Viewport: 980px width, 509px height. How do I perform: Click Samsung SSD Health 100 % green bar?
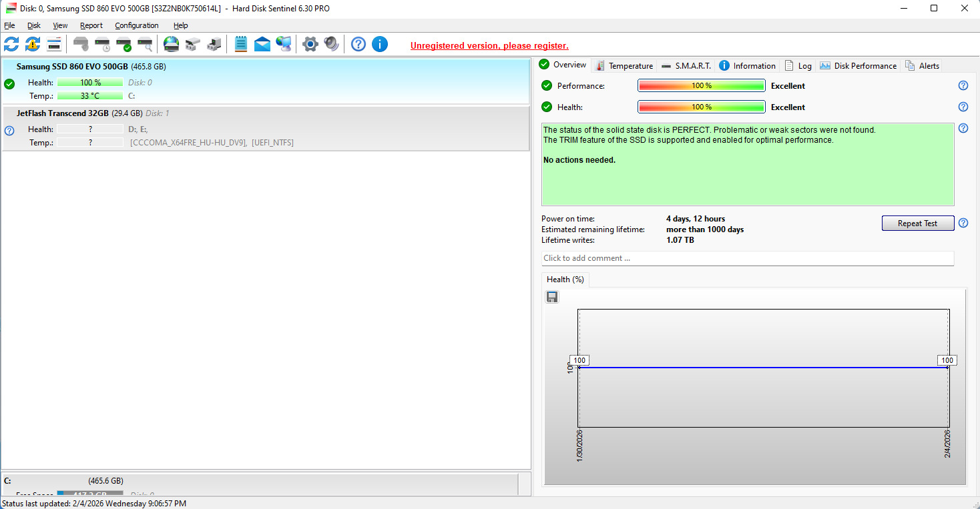tap(90, 83)
